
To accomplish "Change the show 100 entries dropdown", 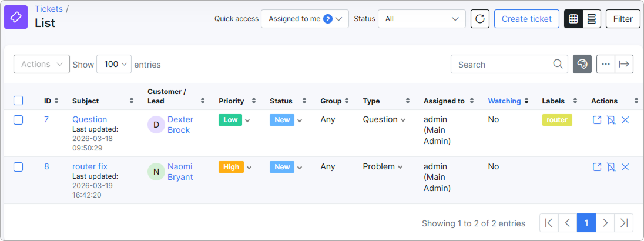I will pos(114,64).
